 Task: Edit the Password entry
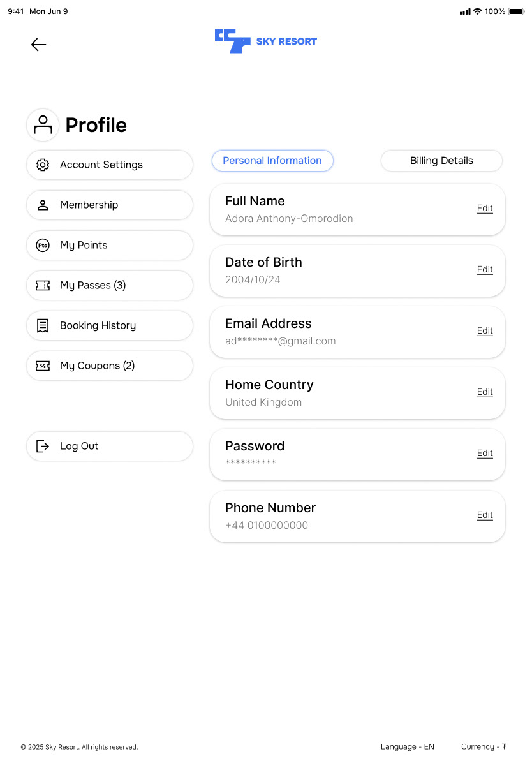485,454
